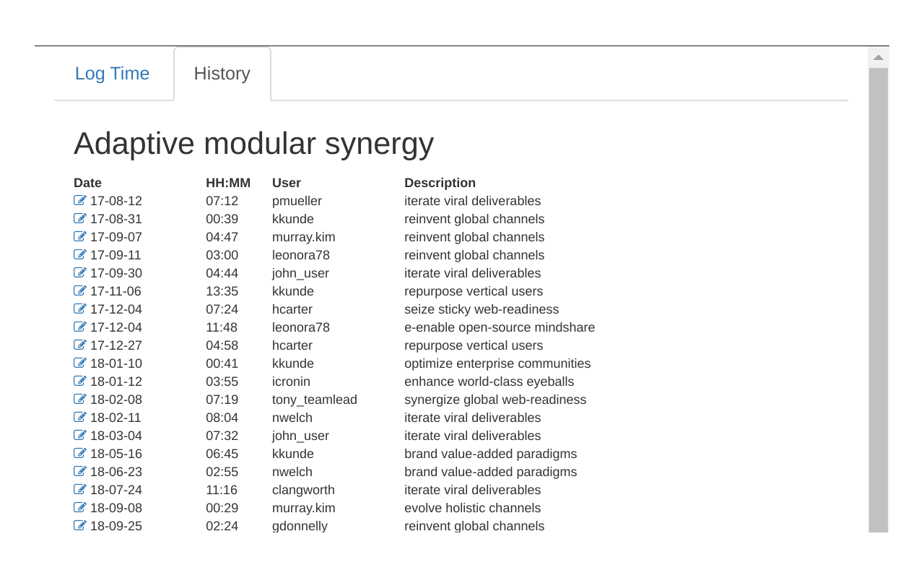Click edit icon beside 18-09-08
This screenshot has width=924, height=578.
click(x=80, y=508)
